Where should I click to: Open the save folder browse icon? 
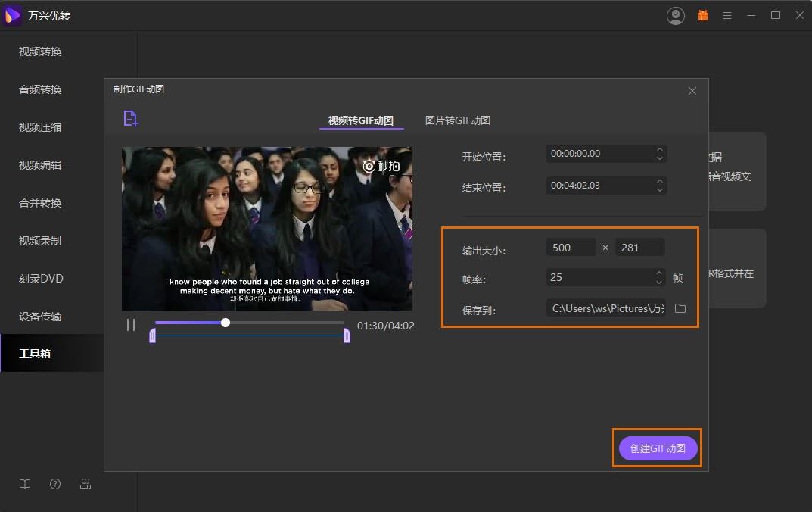(x=680, y=308)
